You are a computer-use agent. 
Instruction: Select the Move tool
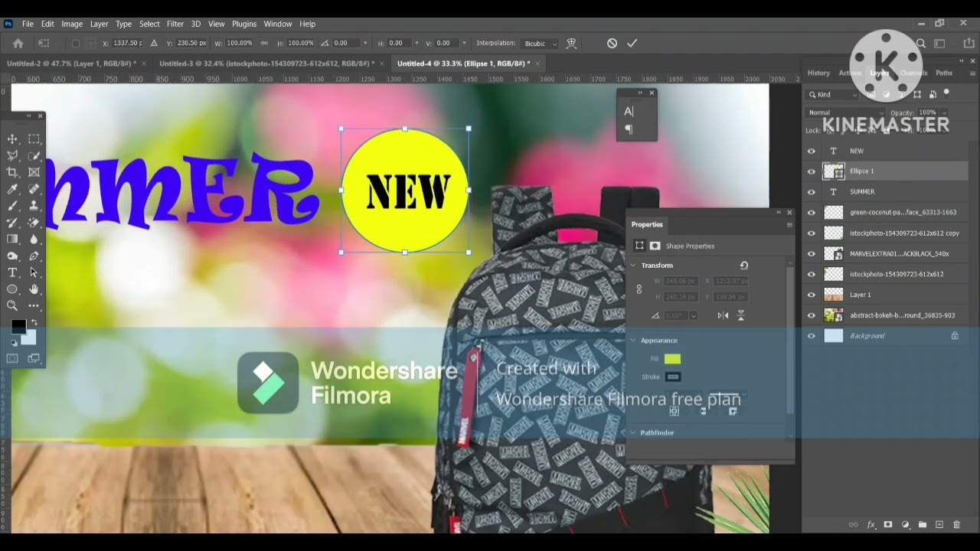pos(12,139)
